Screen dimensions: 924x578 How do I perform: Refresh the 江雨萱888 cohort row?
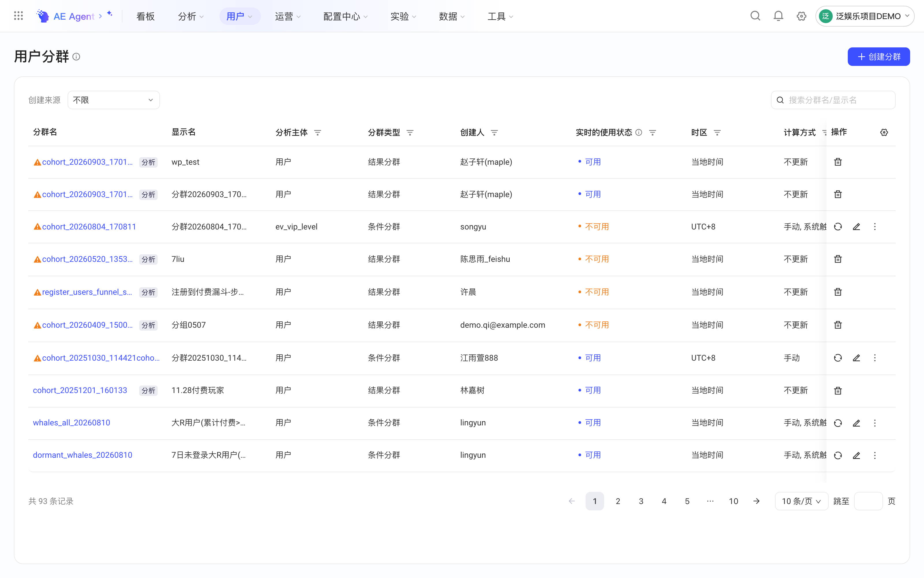pyautogui.click(x=838, y=358)
